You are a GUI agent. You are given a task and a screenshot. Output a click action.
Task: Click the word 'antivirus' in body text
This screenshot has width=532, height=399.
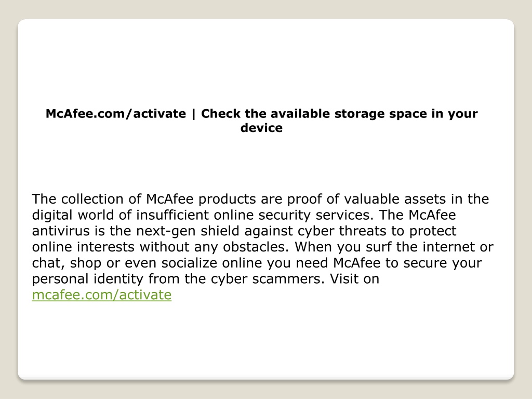(x=61, y=231)
